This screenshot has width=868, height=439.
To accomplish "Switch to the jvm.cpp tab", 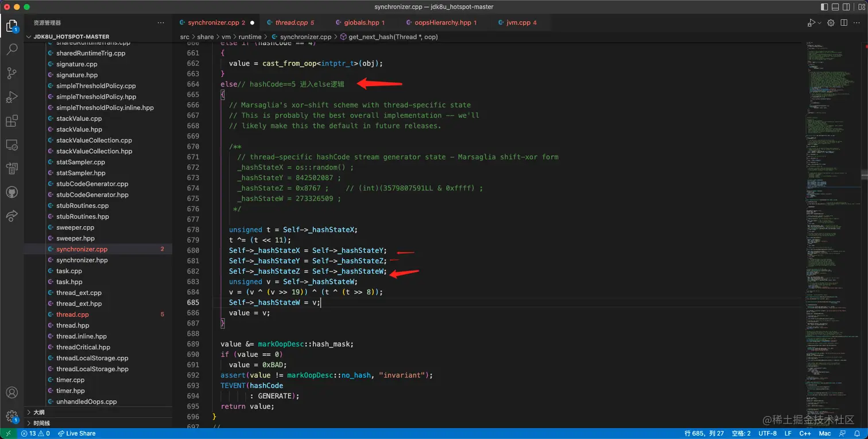I will point(521,22).
